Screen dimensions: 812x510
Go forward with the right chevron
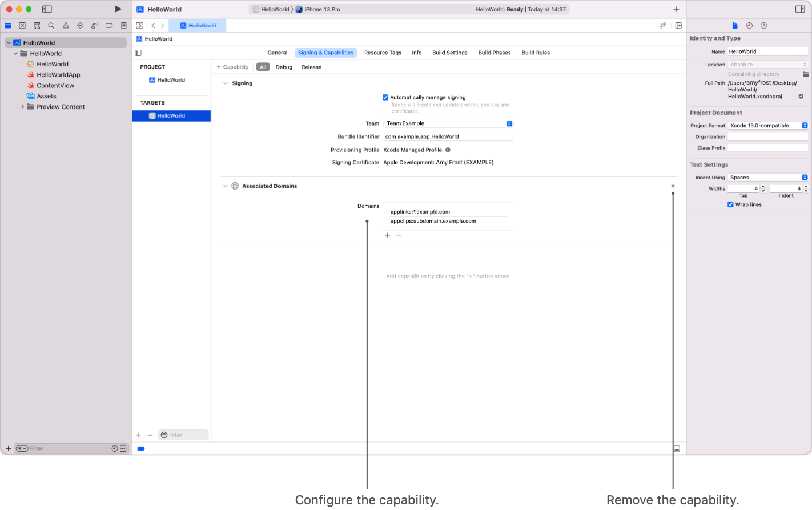coord(162,26)
